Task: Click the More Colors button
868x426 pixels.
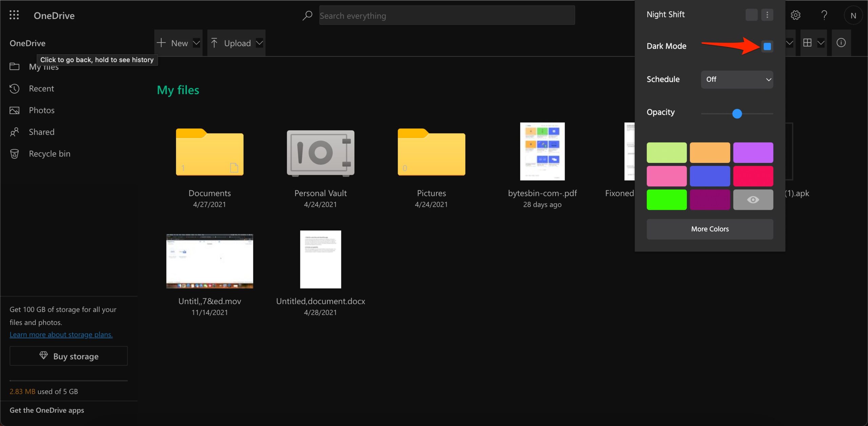Action: point(710,229)
